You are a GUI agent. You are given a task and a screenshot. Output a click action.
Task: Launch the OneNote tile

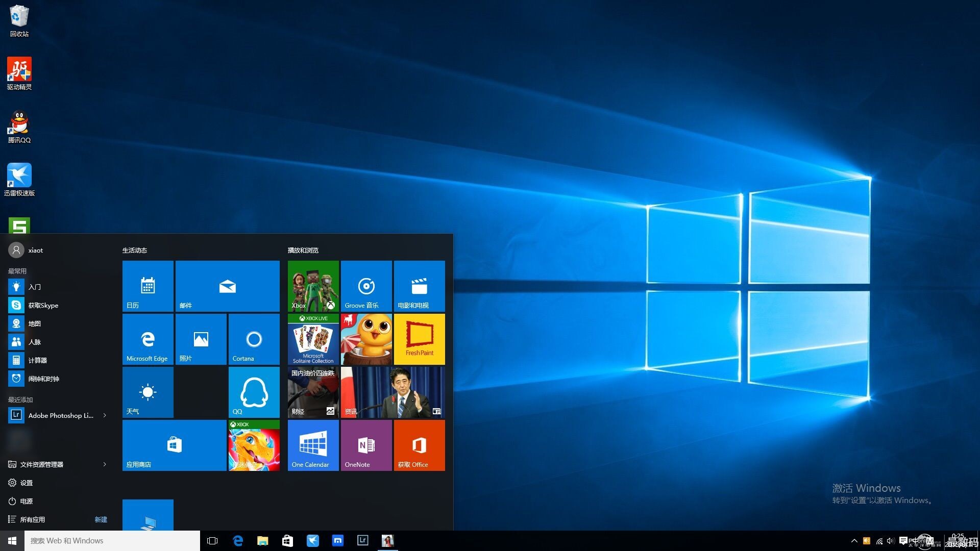pos(366,445)
